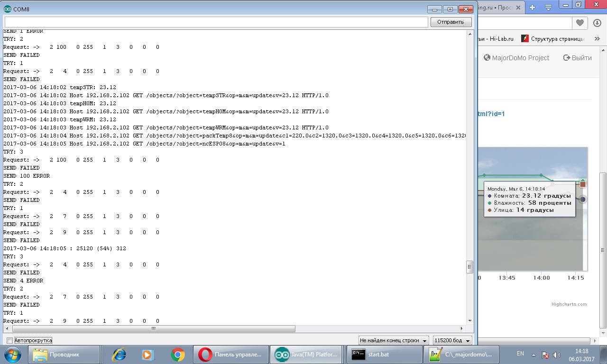The width and height of the screenshot is (607, 364).
Task: Click the browser page vertical scrollbar thumb
Action: click(x=603, y=250)
